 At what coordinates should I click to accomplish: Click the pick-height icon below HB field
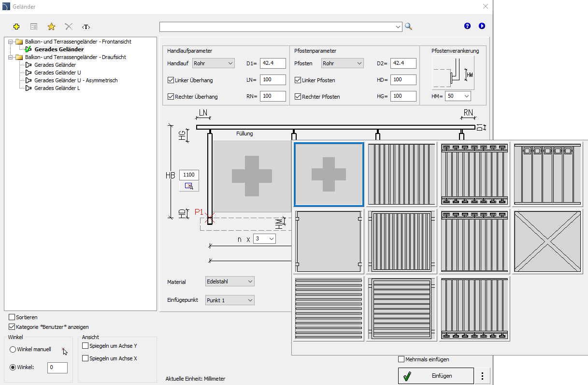coord(189,186)
